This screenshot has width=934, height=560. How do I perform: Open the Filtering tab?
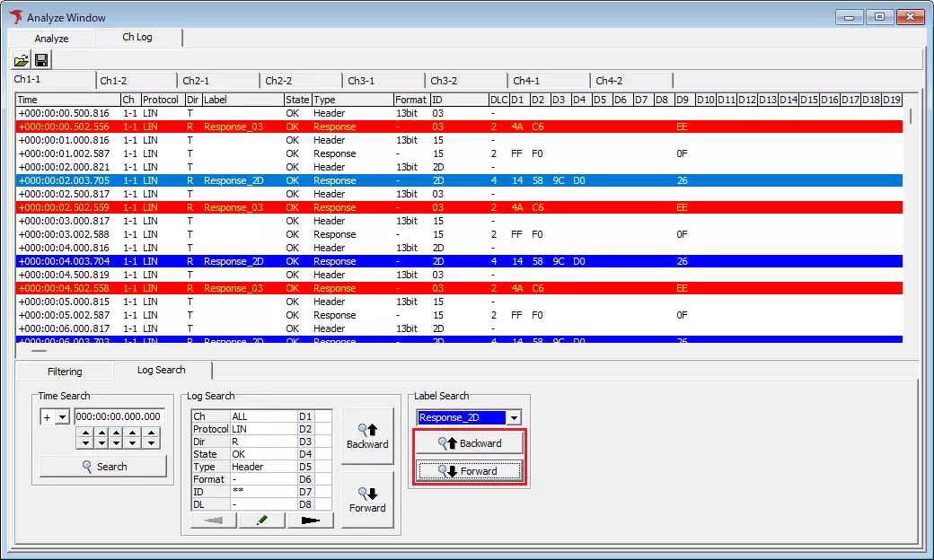click(64, 372)
